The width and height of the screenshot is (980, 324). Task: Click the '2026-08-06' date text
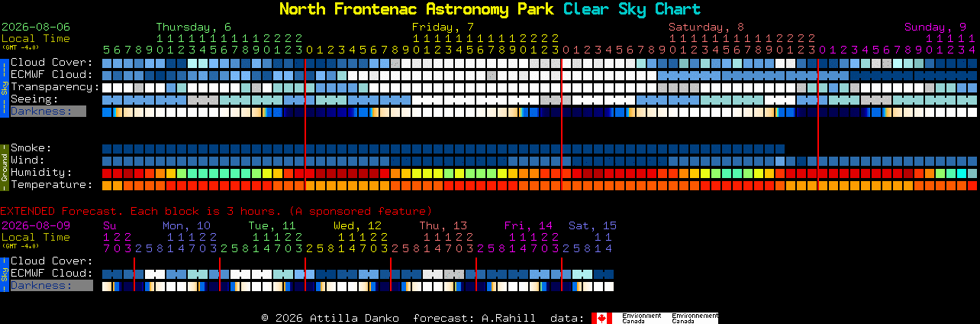[36, 27]
